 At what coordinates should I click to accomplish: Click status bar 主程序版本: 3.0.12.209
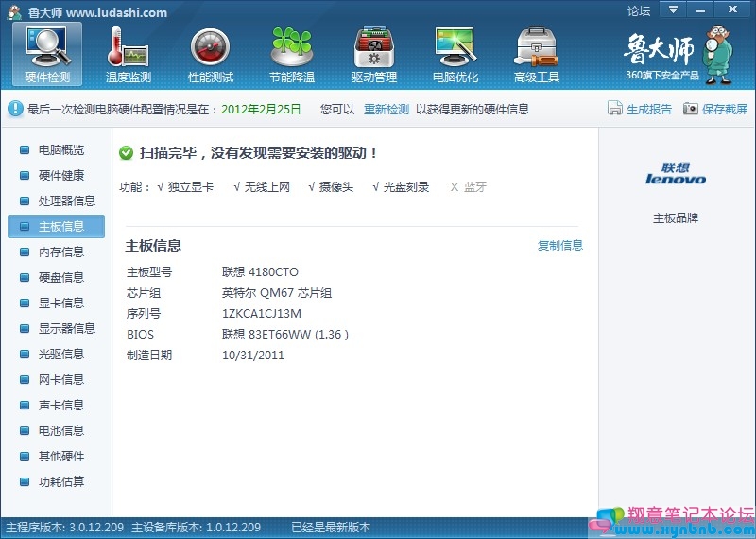tap(64, 527)
